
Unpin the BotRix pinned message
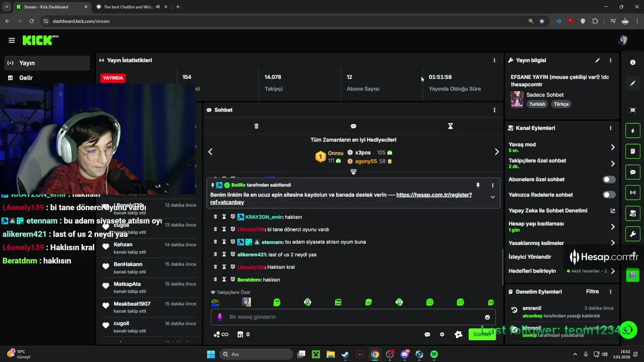478,185
